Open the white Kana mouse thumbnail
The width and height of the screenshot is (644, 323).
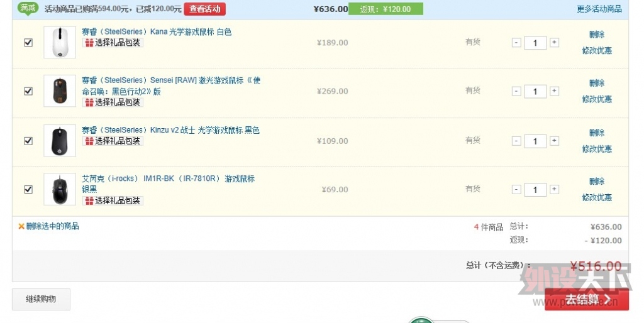point(60,42)
